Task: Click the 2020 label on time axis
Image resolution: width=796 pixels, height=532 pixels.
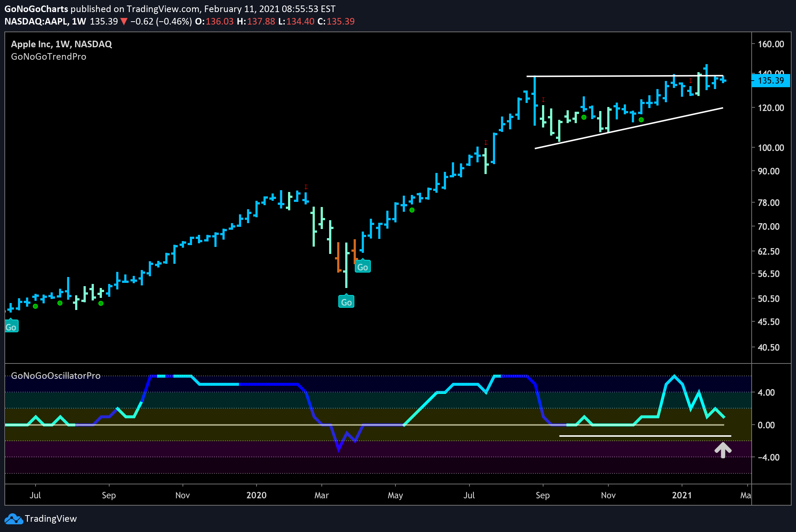Action: pos(257,495)
